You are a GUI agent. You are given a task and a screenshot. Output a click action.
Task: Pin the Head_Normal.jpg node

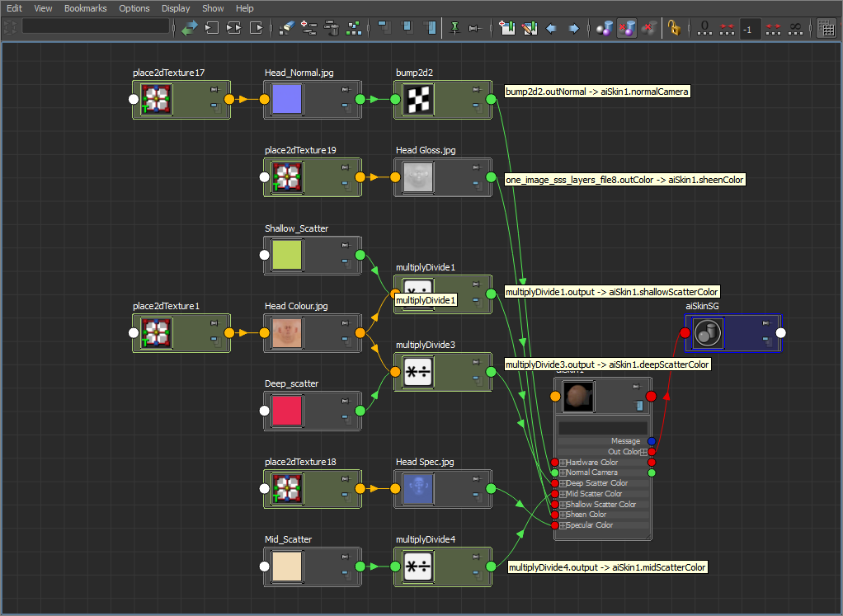346,90
